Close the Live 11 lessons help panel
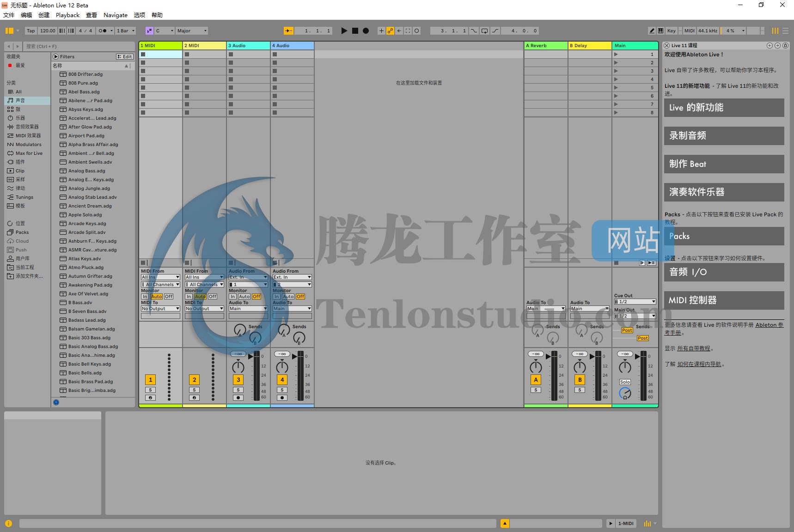This screenshot has width=794, height=532. (667, 45)
